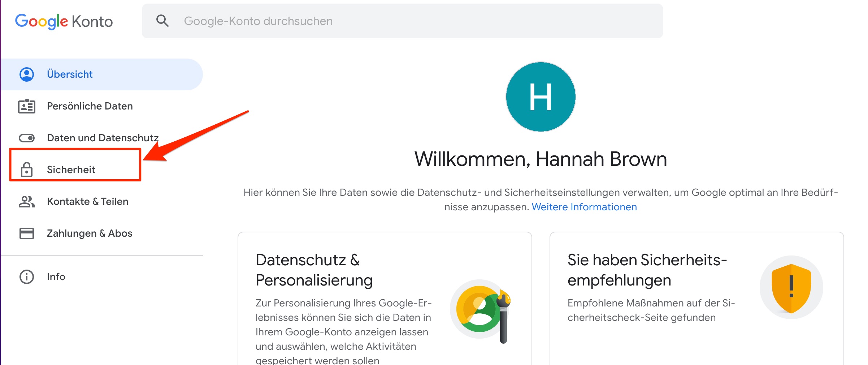This screenshot has width=868, height=365.
Task: Open the Übersicht menu item
Action: (x=102, y=74)
